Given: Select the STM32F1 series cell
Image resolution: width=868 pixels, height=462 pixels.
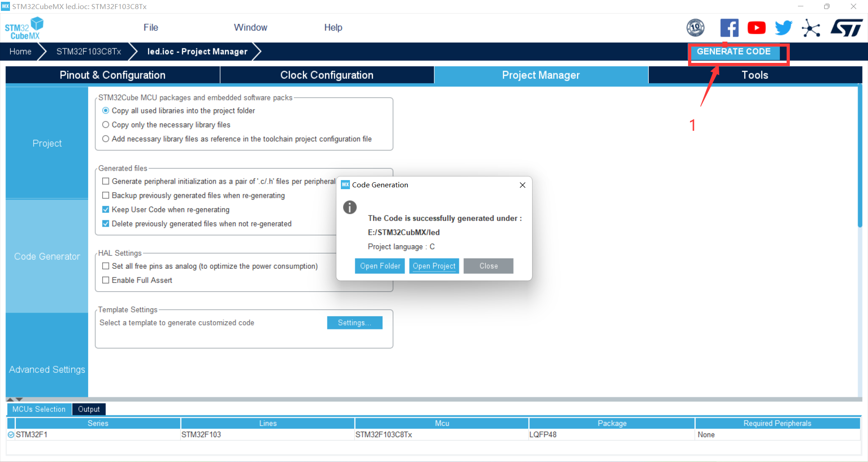Looking at the screenshot, I should click(x=98, y=434).
